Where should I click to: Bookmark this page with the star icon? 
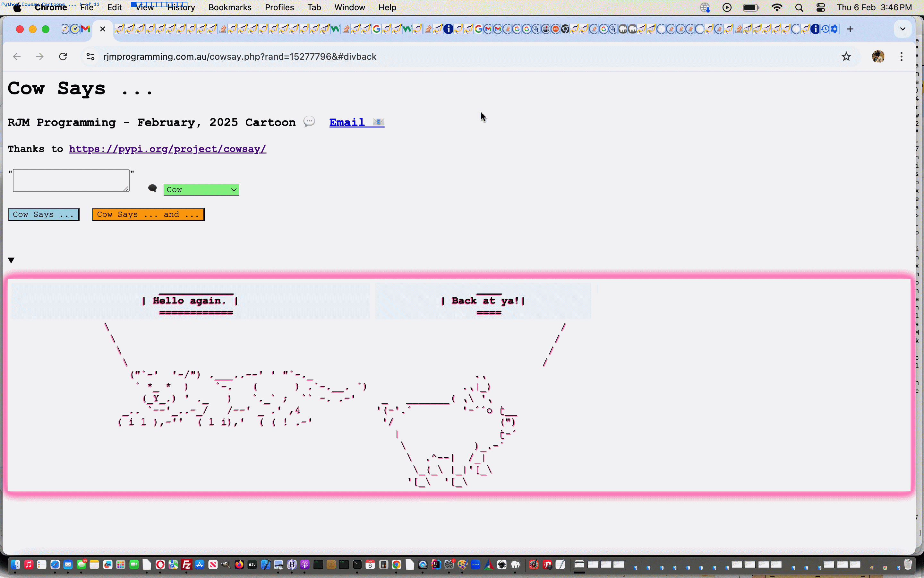coord(846,57)
